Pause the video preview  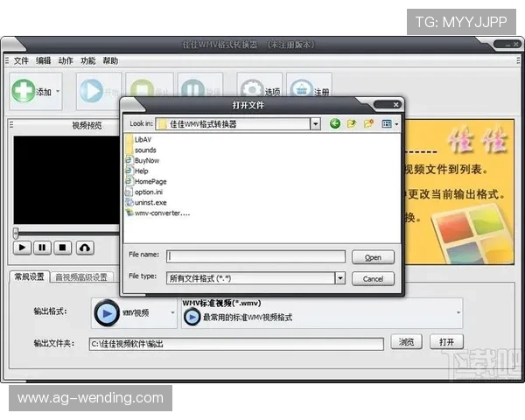click(42, 248)
